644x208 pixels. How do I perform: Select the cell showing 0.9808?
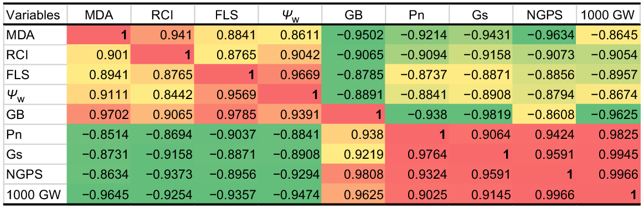[x=354, y=174]
